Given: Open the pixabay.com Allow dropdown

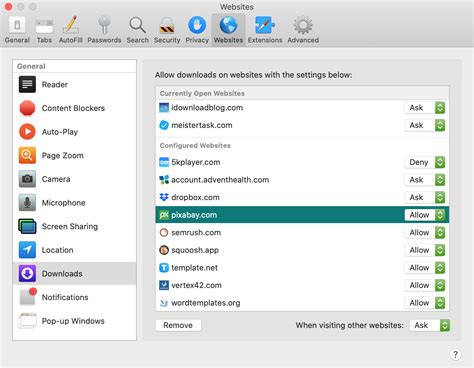Looking at the screenshot, I should click(x=425, y=215).
